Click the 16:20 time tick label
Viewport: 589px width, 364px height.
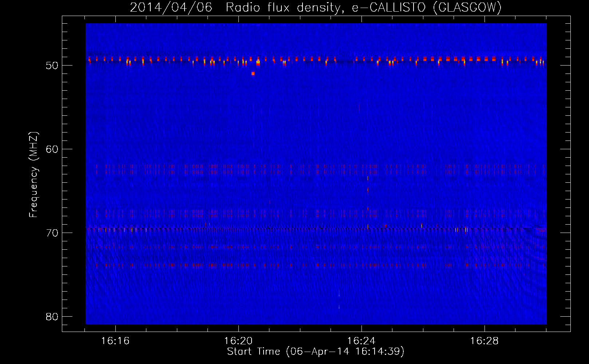(238, 341)
